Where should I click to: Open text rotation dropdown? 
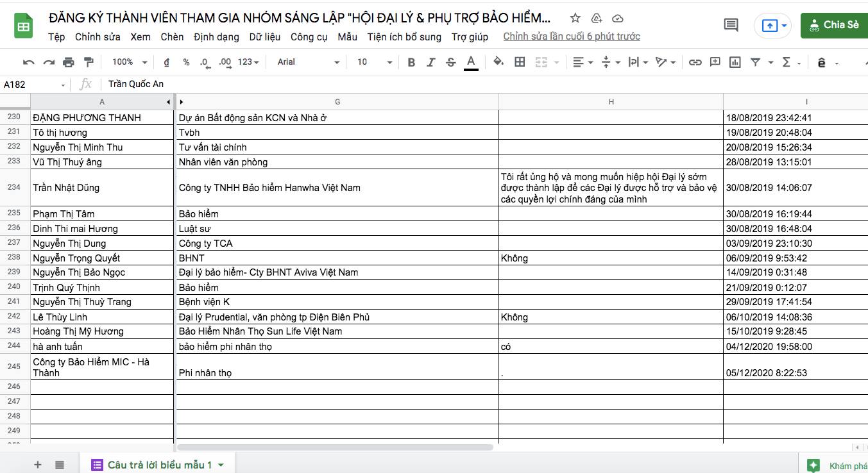[x=665, y=62]
